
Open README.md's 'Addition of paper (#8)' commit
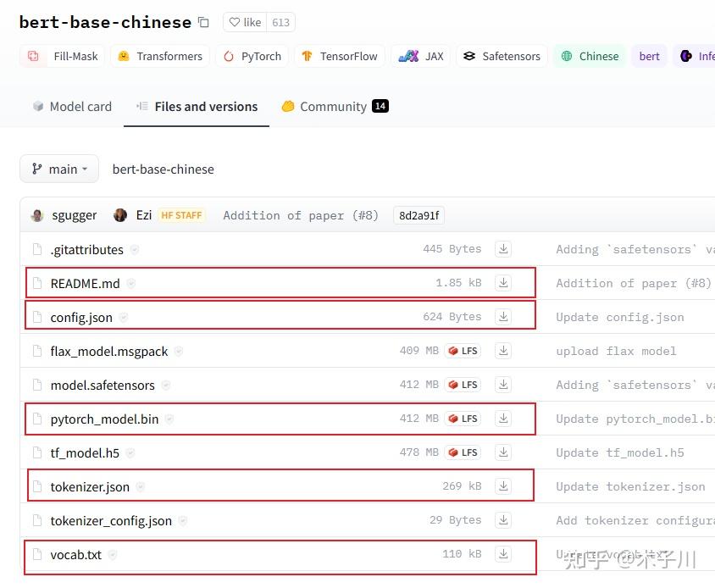[x=634, y=283]
